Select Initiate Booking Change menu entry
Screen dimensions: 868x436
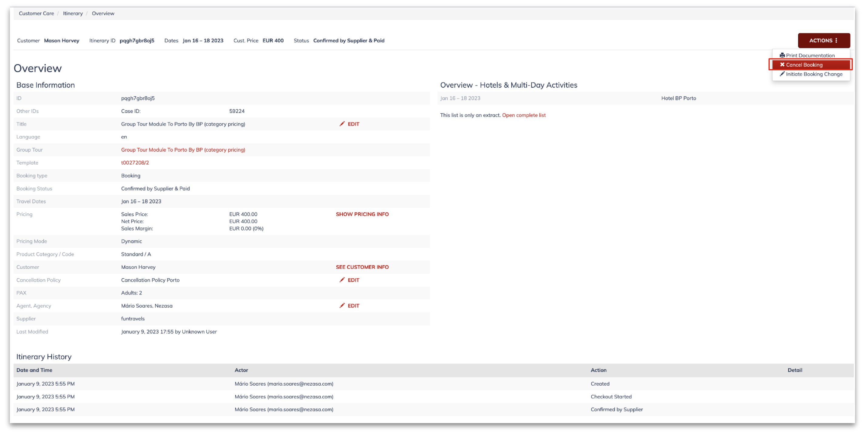pos(811,74)
